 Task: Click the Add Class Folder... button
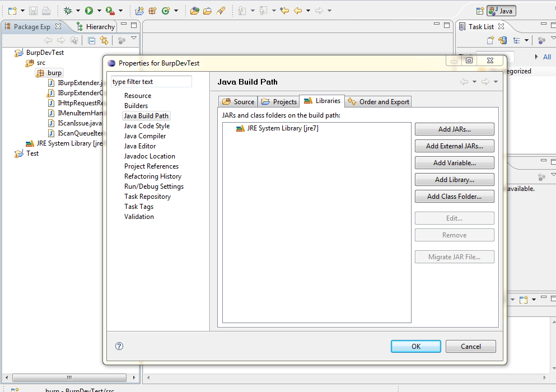point(455,196)
